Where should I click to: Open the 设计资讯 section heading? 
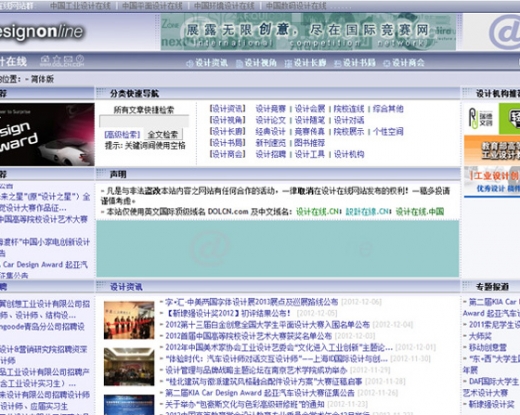(x=126, y=287)
